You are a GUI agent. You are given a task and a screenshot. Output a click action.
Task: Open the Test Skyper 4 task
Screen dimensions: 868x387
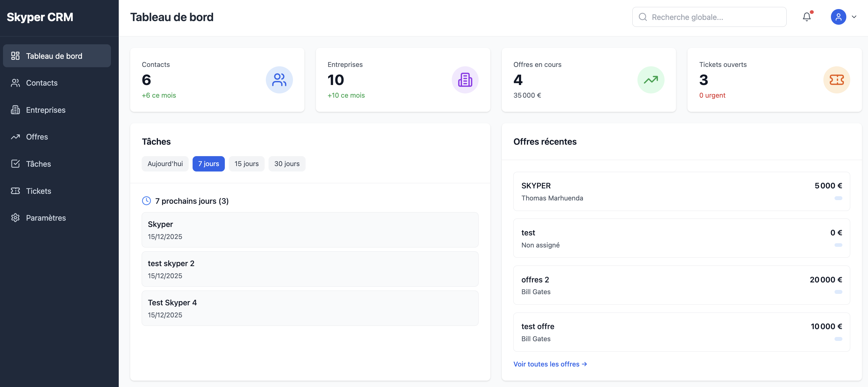pyautogui.click(x=310, y=308)
